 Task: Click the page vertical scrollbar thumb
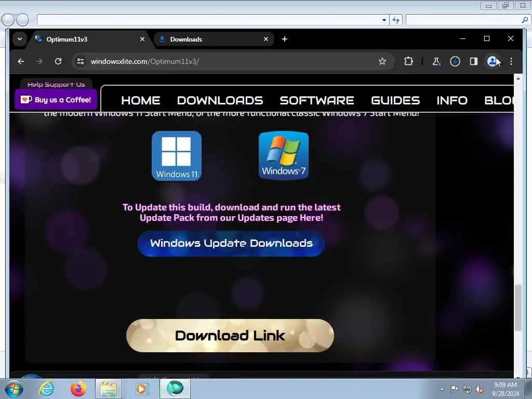518,308
